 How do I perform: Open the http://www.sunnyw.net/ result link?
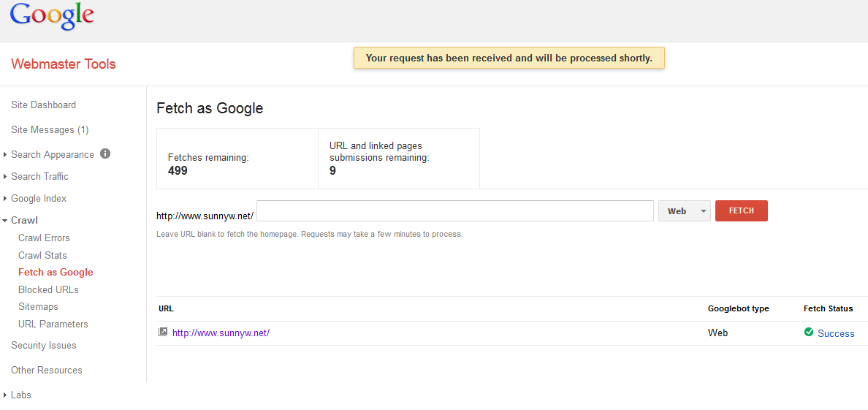pyautogui.click(x=221, y=333)
